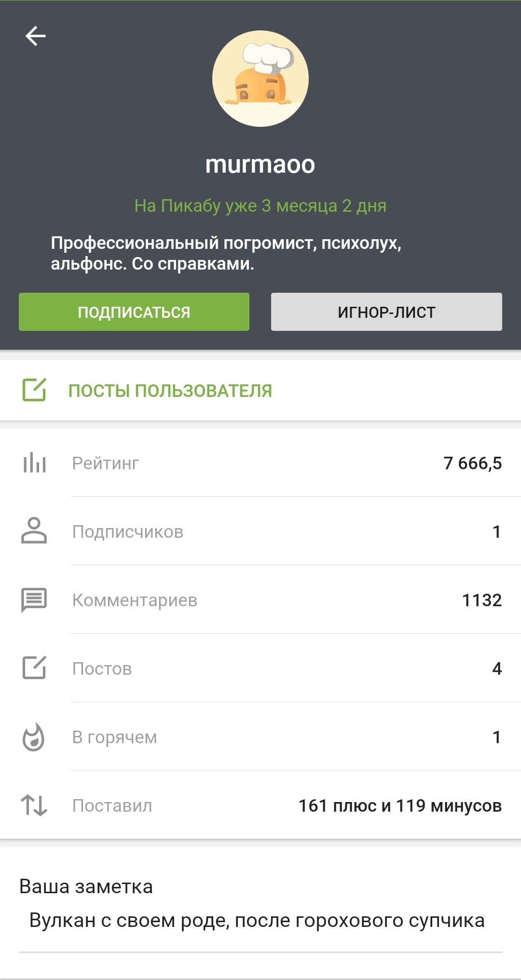The width and height of the screenshot is (521, 980).
Task: Tap the rating bar chart icon
Action: pos(34,463)
